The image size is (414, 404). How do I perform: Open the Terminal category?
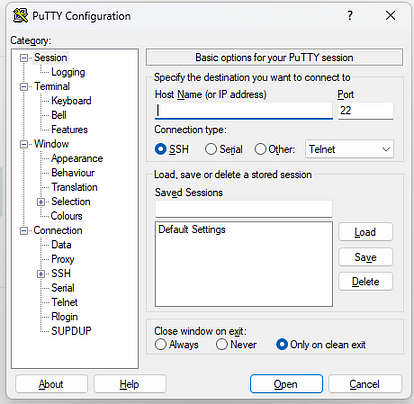(x=52, y=86)
